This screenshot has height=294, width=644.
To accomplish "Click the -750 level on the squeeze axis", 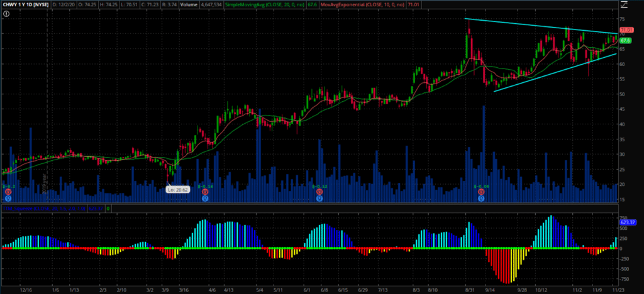I will 625,280.
